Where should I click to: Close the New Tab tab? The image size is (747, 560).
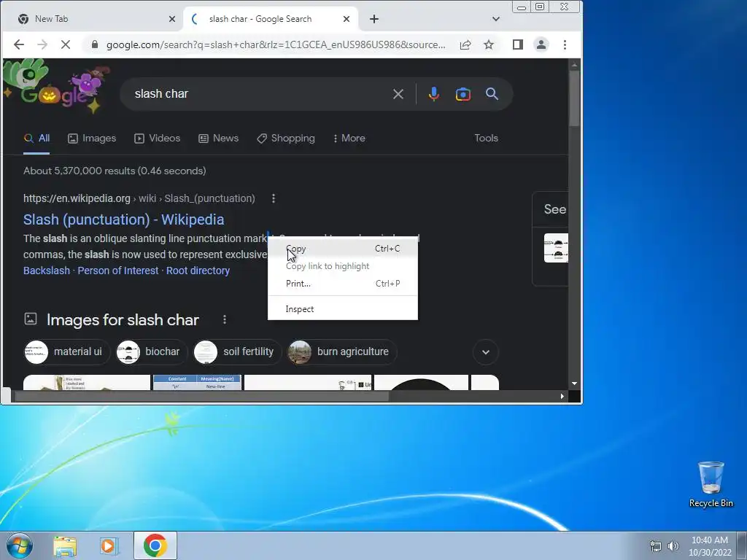tap(172, 19)
